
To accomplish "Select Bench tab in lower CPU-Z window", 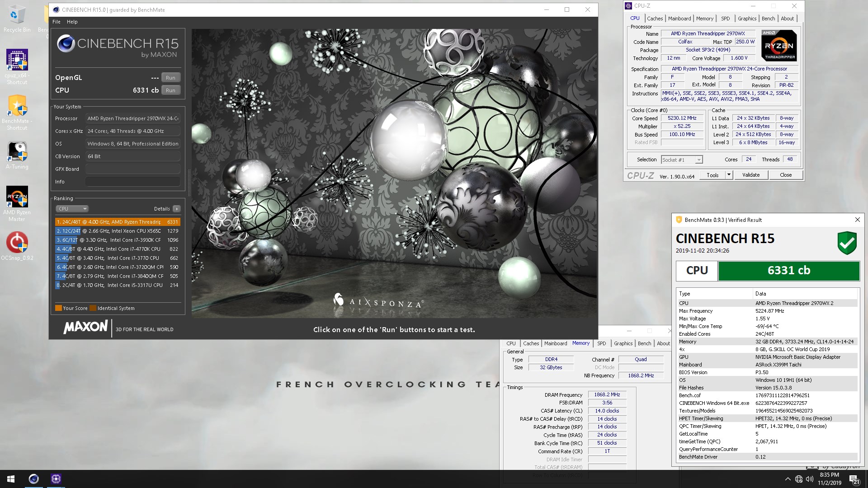I will pos(645,343).
